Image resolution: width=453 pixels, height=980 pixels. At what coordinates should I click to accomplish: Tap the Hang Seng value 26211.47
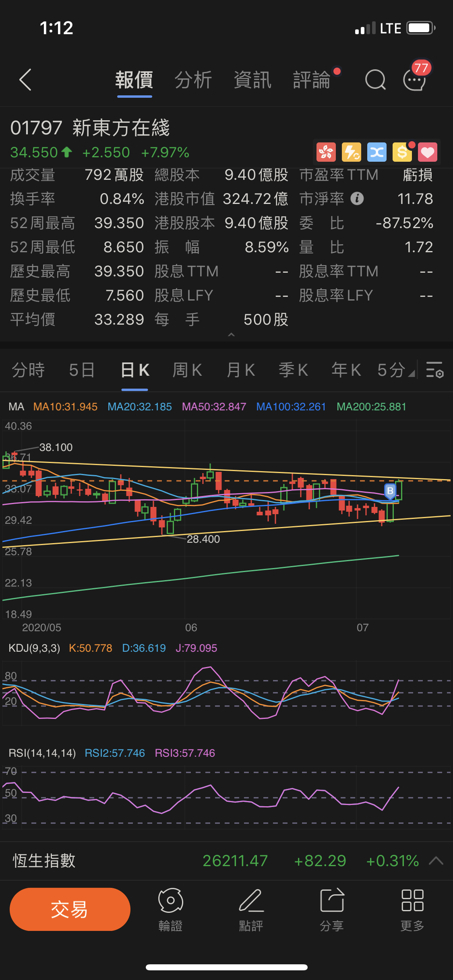[x=235, y=861]
